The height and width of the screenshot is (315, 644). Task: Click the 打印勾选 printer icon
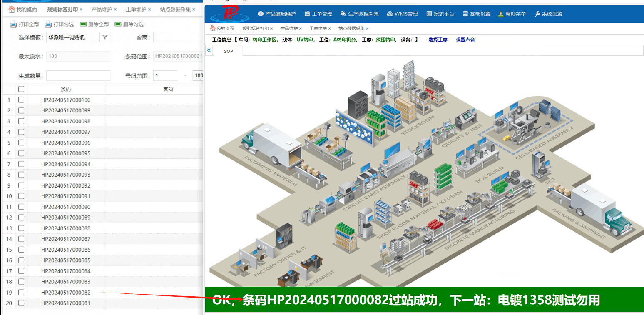coord(48,24)
